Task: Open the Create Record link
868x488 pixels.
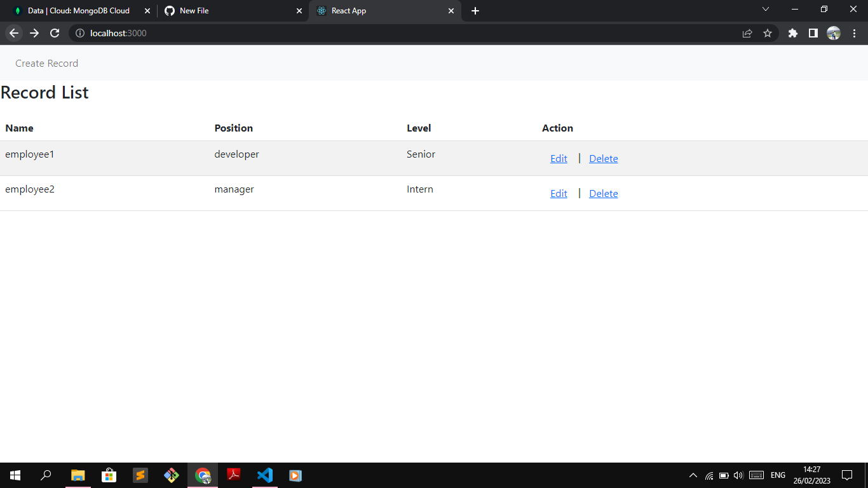Action: coord(46,63)
